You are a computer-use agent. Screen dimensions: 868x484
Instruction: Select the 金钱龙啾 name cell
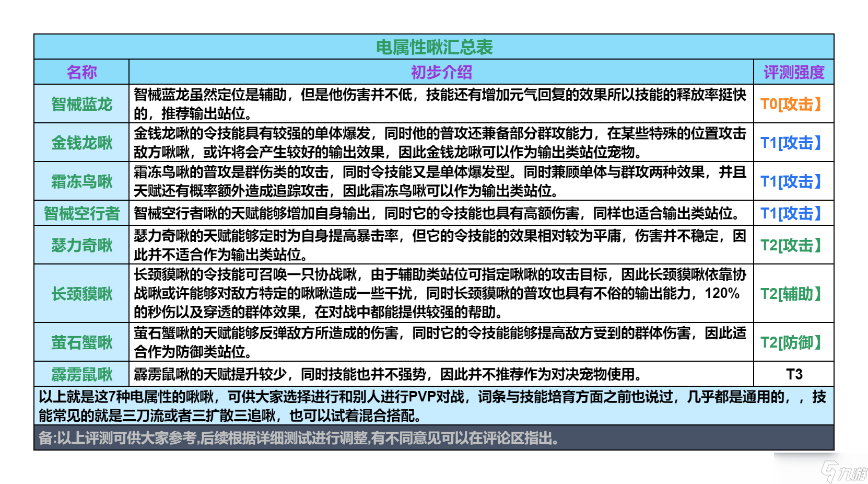pyautogui.click(x=81, y=143)
